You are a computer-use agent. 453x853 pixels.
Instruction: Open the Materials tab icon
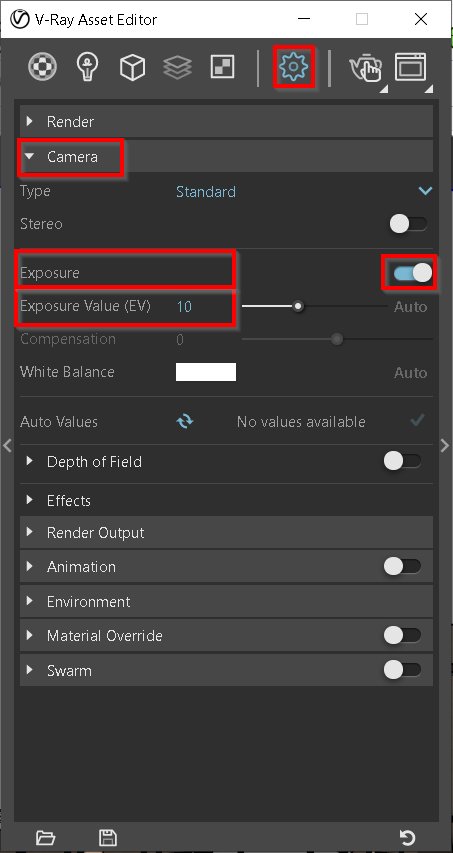[42, 68]
